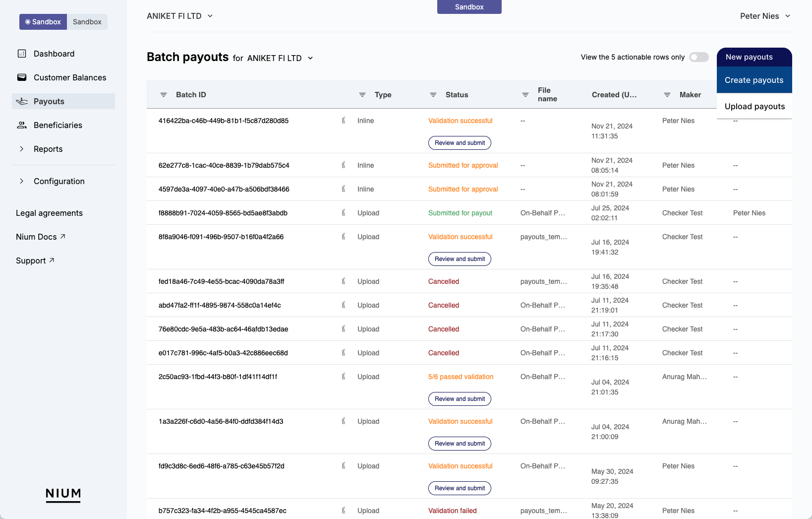Open the Batch ID column filter icon

[x=164, y=94]
